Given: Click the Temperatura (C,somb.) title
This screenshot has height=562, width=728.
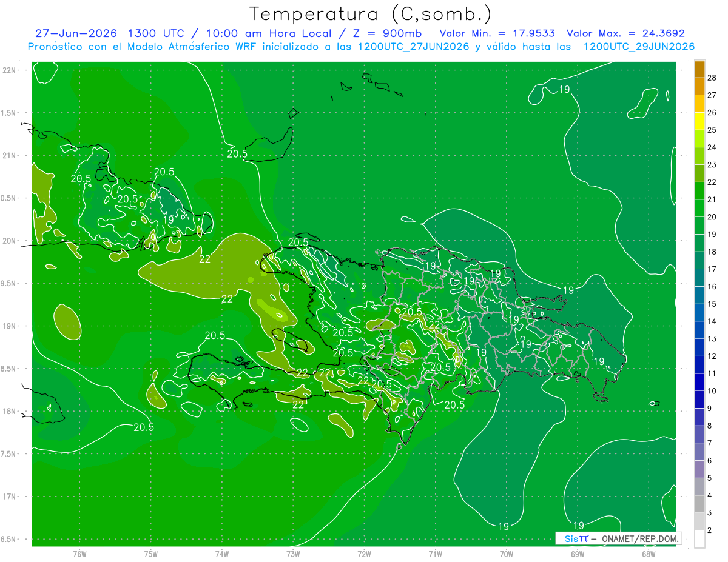Looking at the screenshot, I should [x=371, y=13].
